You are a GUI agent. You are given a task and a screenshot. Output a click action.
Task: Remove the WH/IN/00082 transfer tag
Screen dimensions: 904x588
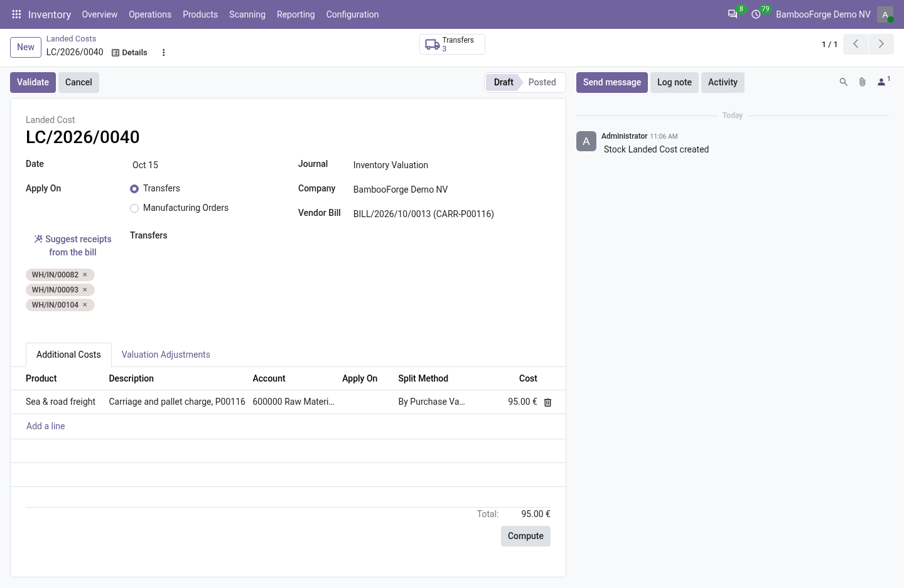[x=85, y=275]
